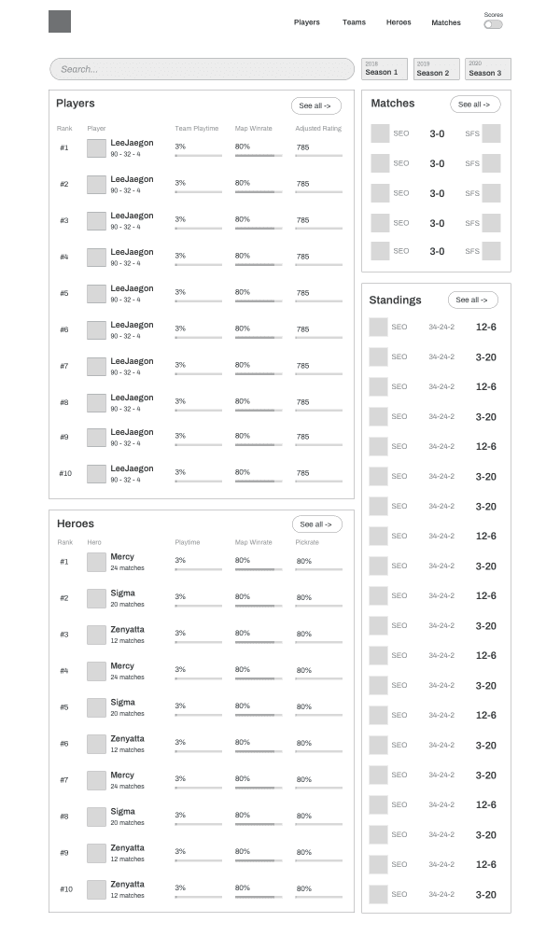Viewport: 560px width, 950px height.
Task: Switch to 2019 Season 2 tab
Action: [x=437, y=68]
